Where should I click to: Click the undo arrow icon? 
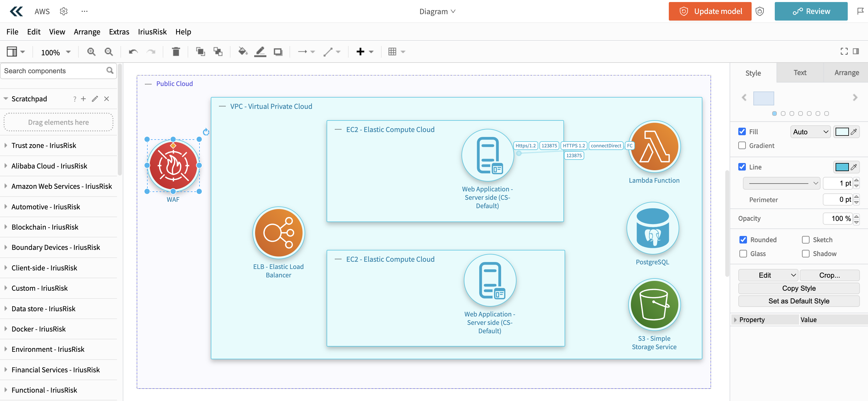coord(133,52)
